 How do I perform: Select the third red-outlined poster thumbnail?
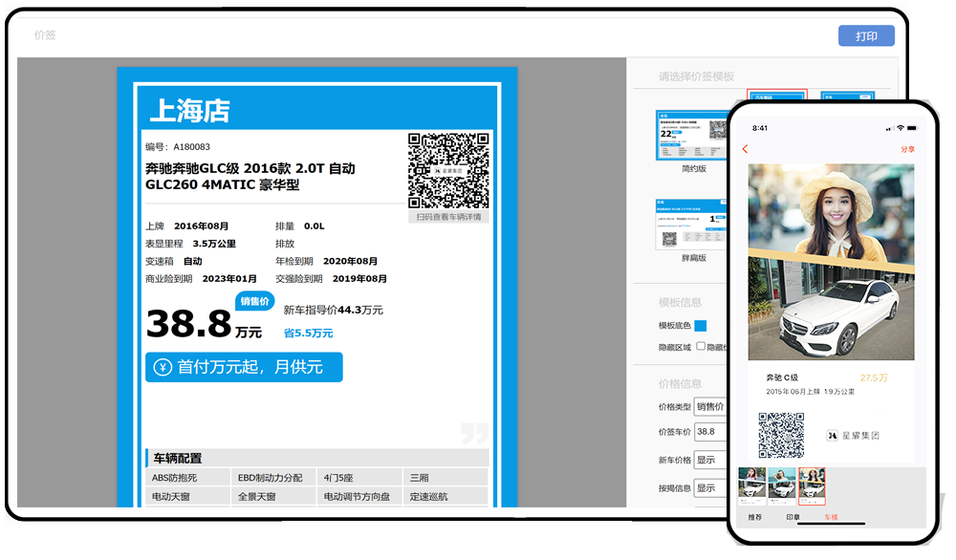tap(812, 486)
